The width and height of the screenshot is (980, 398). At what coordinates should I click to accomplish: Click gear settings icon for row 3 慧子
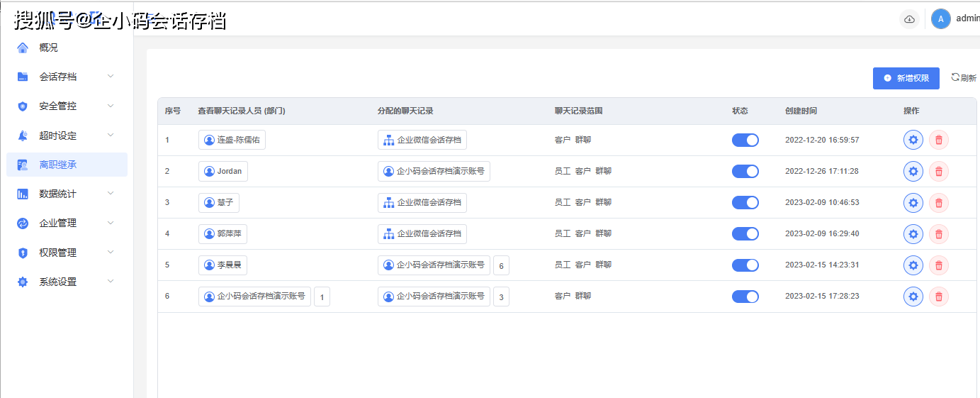click(x=913, y=202)
